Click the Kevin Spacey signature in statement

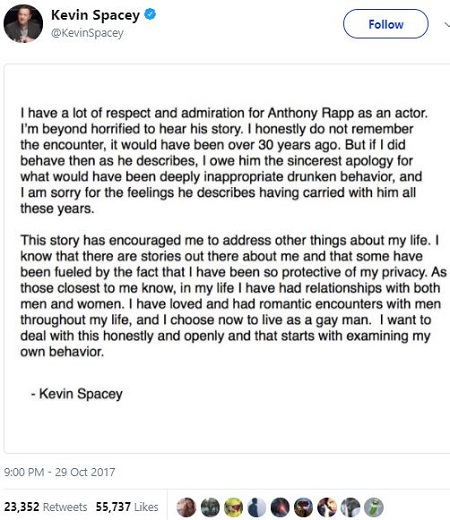[77, 394]
